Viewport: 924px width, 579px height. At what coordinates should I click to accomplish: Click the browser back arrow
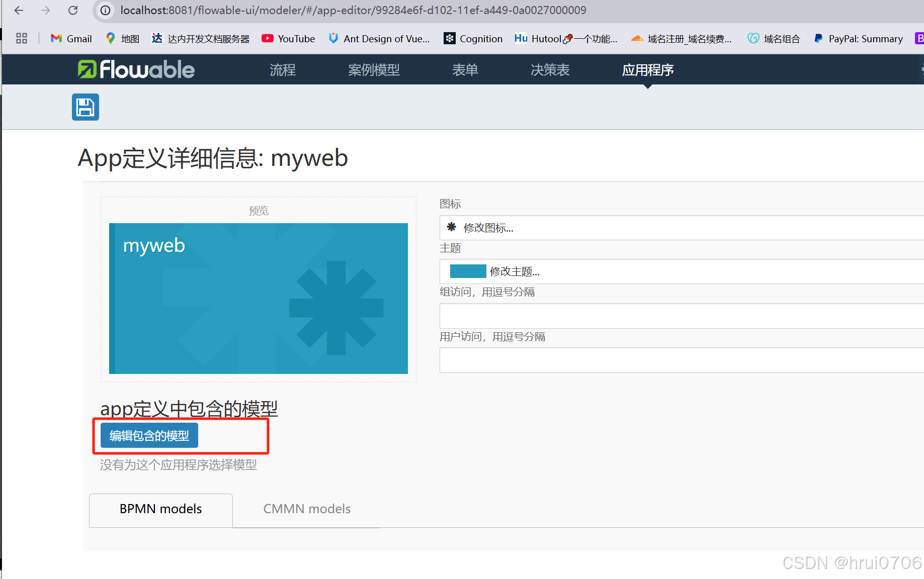point(19,10)
